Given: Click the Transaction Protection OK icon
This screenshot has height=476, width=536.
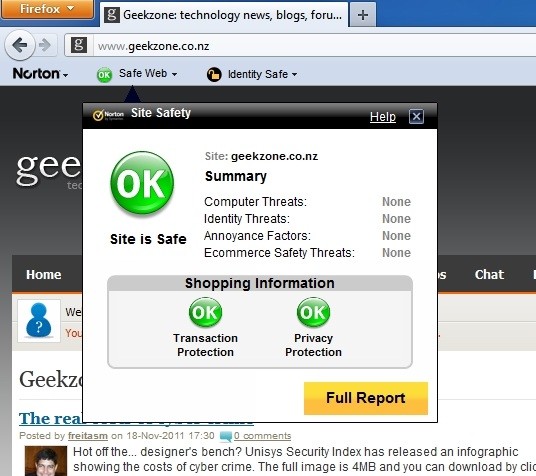Looking at the screenshot, I should coord(205,312).
